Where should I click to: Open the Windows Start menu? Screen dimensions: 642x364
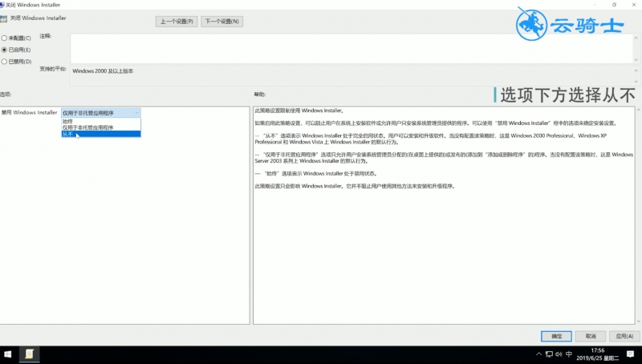pyautogui.click(x=8, y=354)
